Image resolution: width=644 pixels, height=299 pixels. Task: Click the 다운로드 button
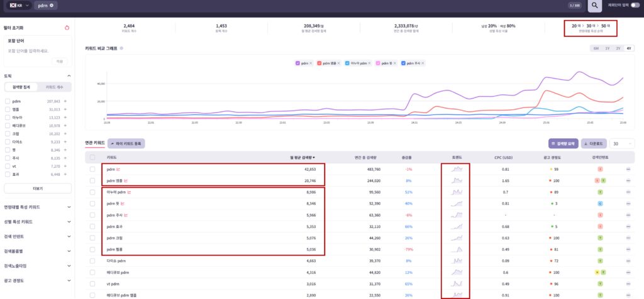pyautogui.click(x=594, y=143)
